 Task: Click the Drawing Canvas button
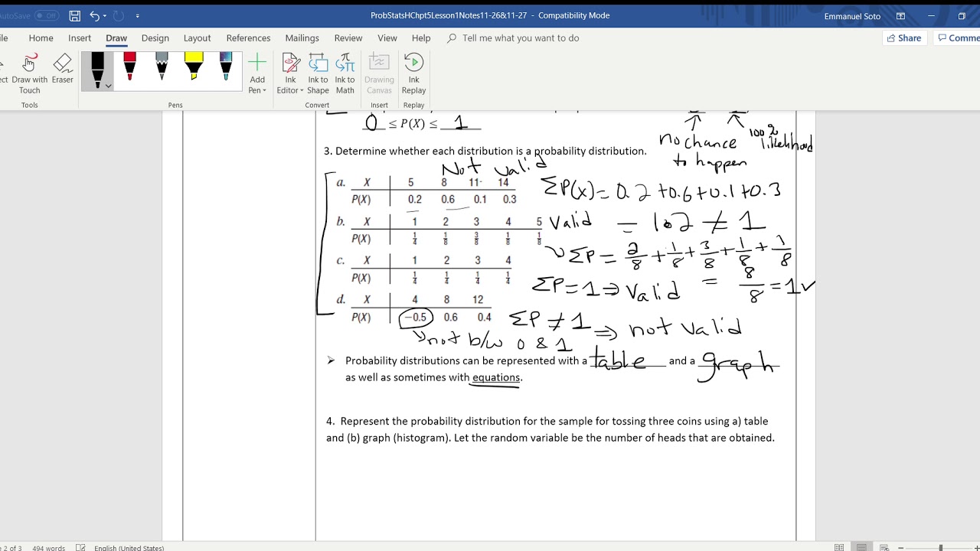379,73
